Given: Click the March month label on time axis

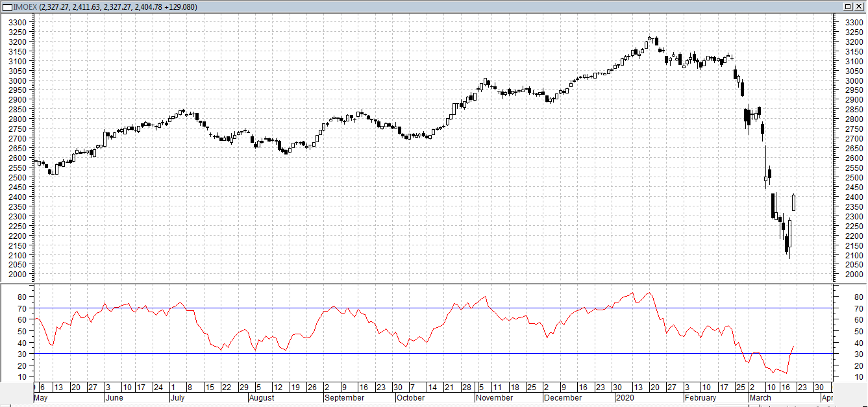Looking at the screenshot, I should [x=760, y=398].
